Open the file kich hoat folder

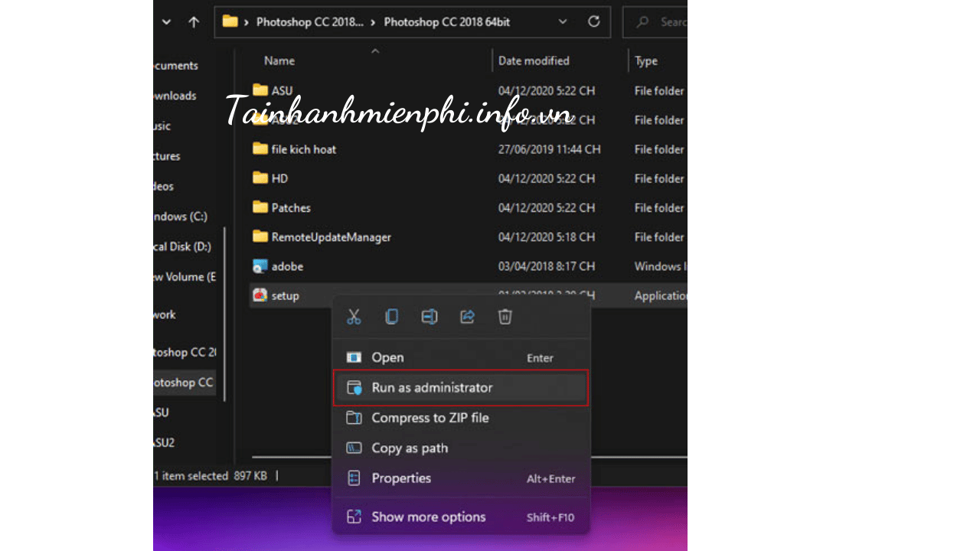pos(303,149)
